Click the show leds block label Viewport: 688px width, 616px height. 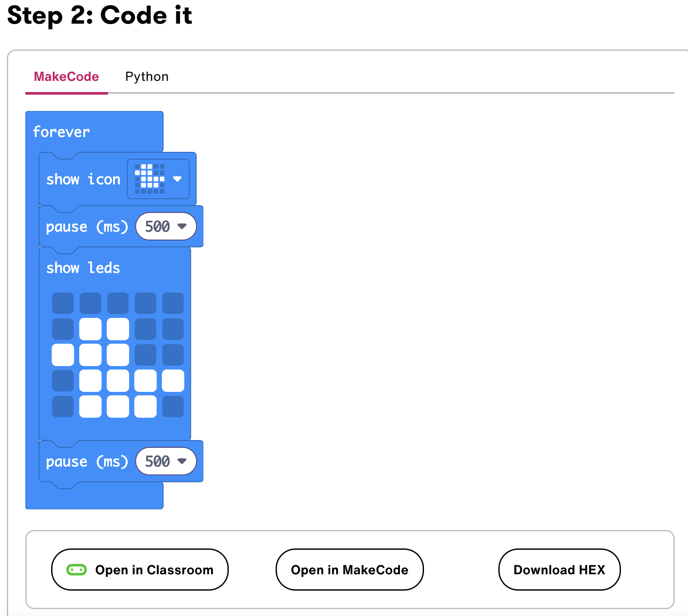[83, 268]
